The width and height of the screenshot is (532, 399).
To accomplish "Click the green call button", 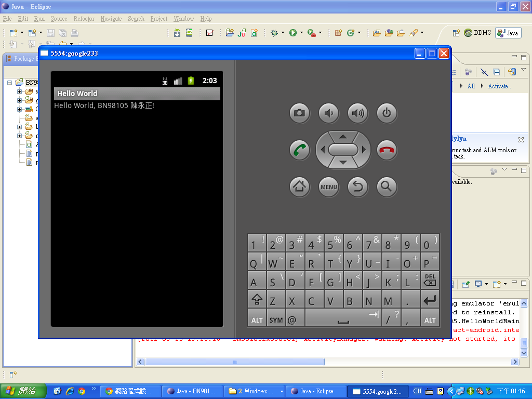I will tap(299, 150).
